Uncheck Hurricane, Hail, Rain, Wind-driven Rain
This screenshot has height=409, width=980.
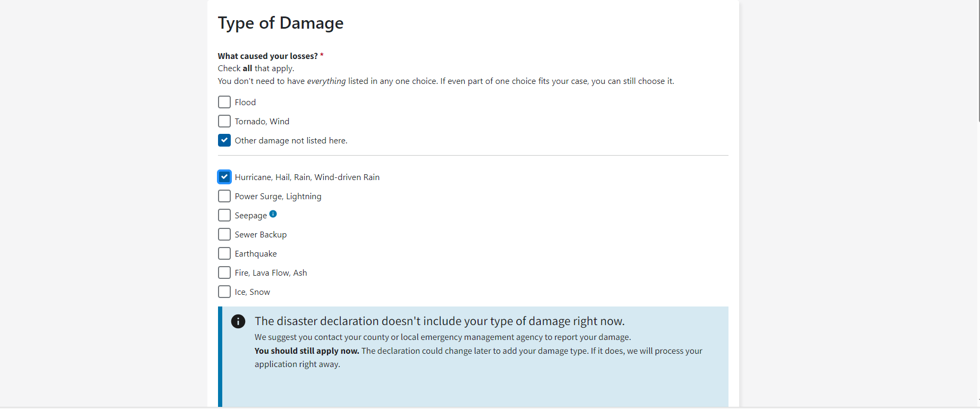(224, 177)
